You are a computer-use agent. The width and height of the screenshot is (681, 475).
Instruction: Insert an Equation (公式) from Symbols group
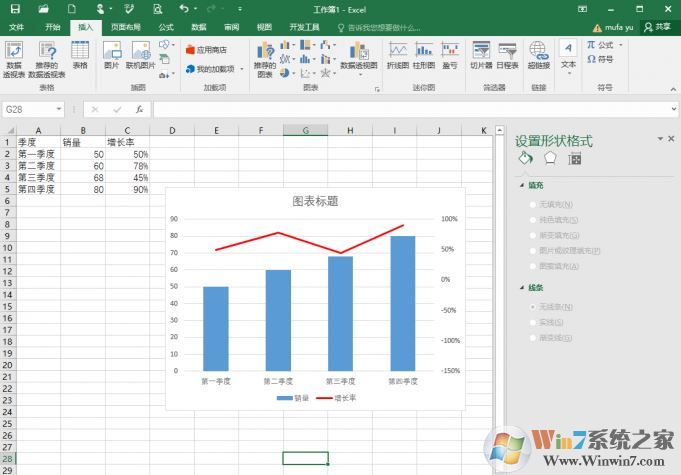coord(604,45)
